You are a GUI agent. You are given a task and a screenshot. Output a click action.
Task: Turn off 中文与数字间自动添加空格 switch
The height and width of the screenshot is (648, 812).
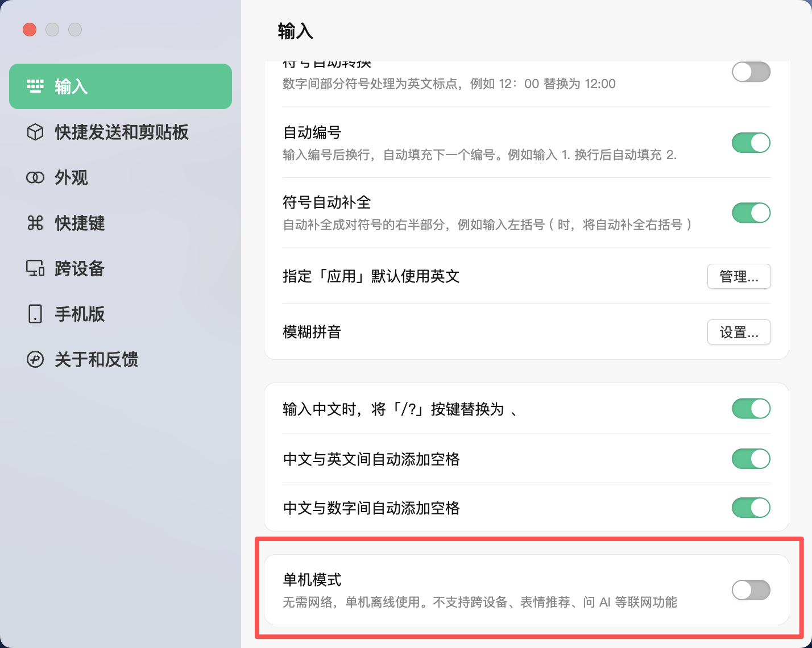[751, 508]
